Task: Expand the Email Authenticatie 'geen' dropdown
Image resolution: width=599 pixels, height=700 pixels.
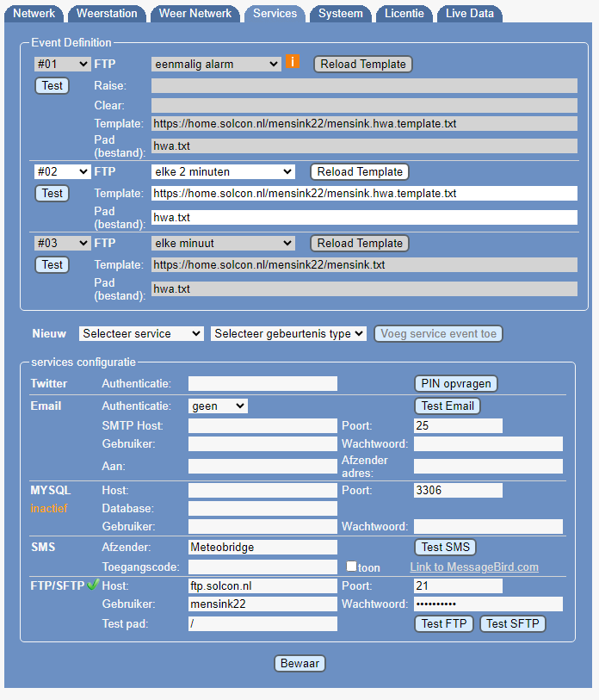Action: click(x=218, y=406)
